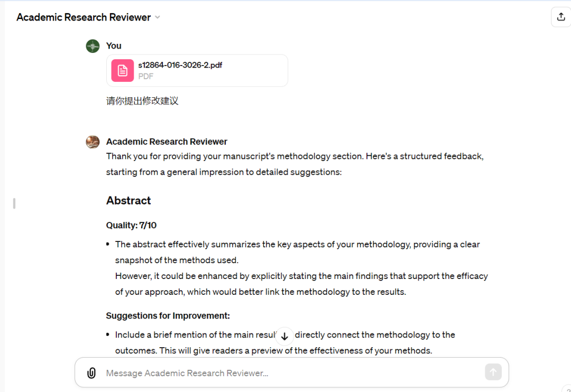Click the PDF file type label
571x392 pixels.
[146, 77]
